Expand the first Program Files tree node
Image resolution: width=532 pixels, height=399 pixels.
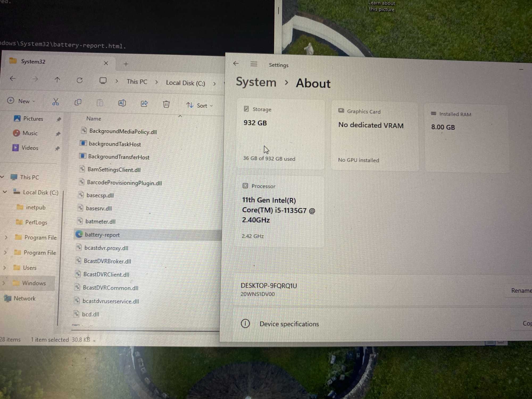(6, 237)
